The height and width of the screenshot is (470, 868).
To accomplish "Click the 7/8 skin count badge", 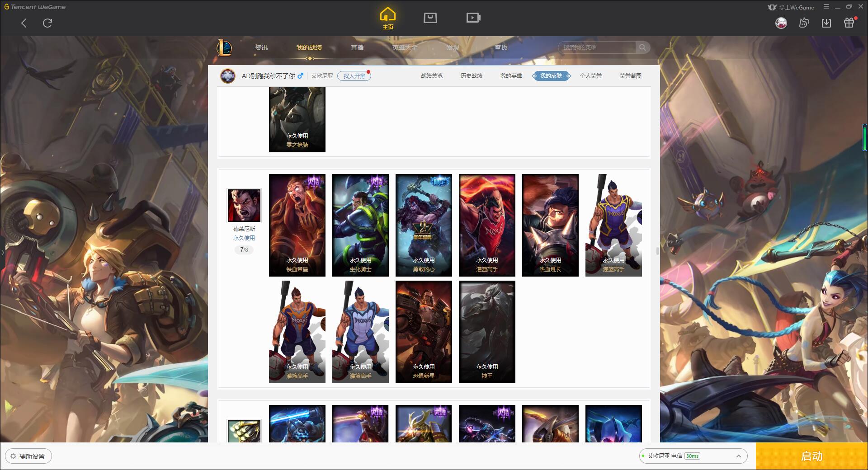I will coord(244,250).
